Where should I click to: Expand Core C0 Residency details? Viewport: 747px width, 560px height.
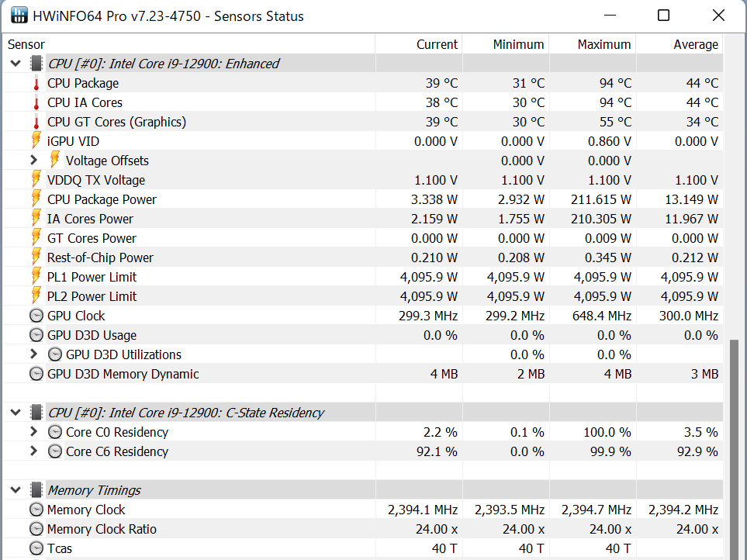pyautogui.click(x=33, y=432)
